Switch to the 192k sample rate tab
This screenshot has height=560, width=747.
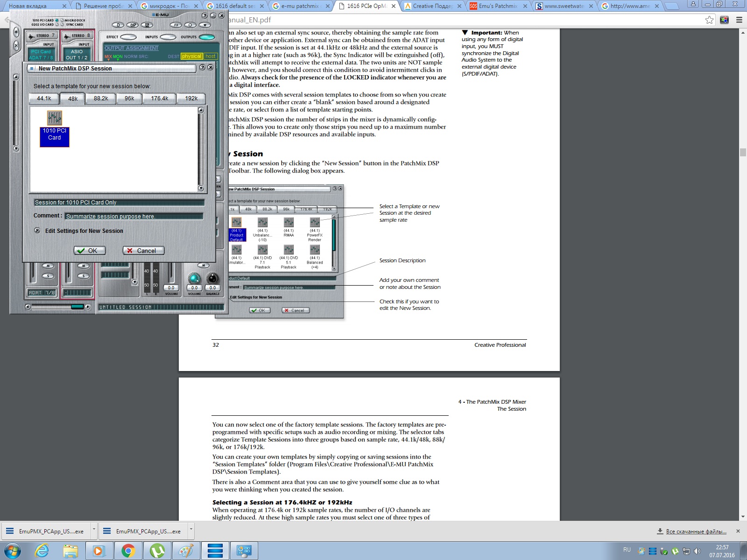pos(191,98)
